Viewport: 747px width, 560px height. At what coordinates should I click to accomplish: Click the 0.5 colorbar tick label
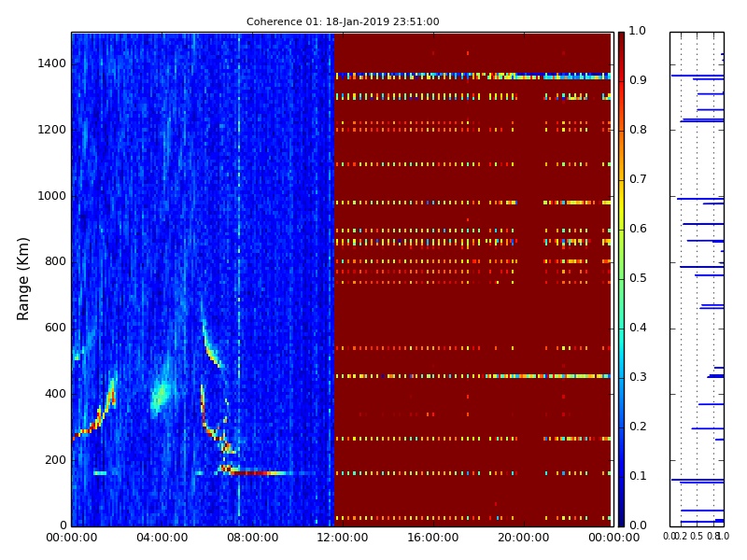tap(638, 278)
